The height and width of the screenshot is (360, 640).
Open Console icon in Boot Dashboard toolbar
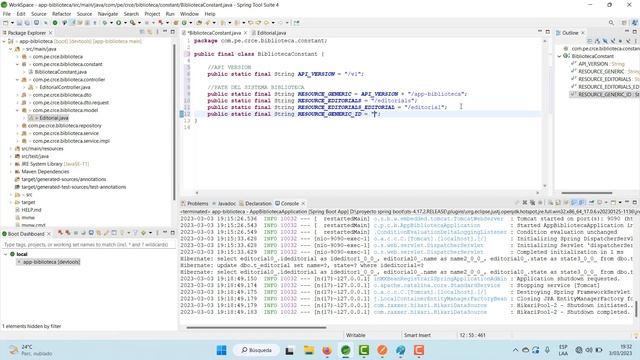(91, 233)
